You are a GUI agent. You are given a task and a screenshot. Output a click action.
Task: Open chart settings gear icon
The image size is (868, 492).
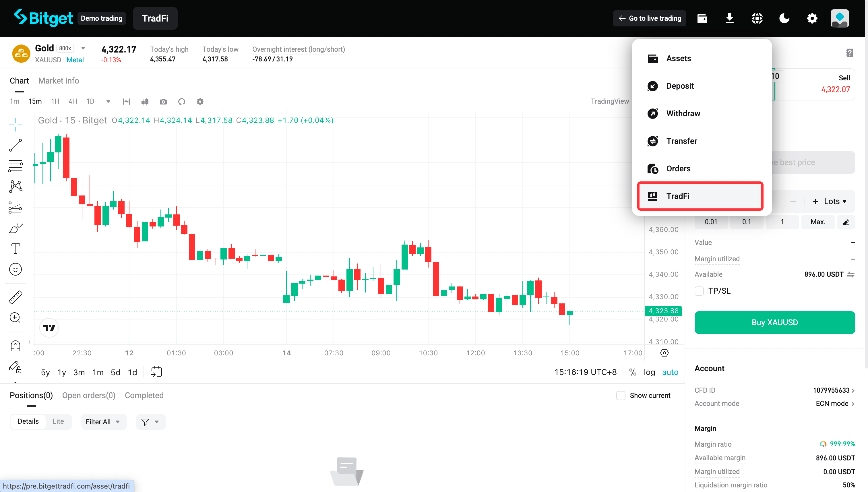coord(200,102)
